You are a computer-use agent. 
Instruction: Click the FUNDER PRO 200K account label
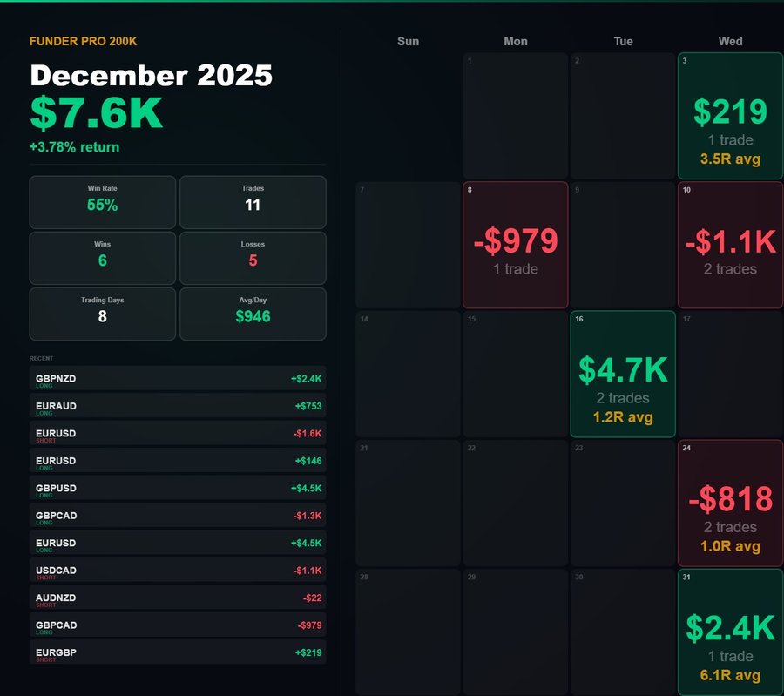pyautogui.click(x=83, y=42)
